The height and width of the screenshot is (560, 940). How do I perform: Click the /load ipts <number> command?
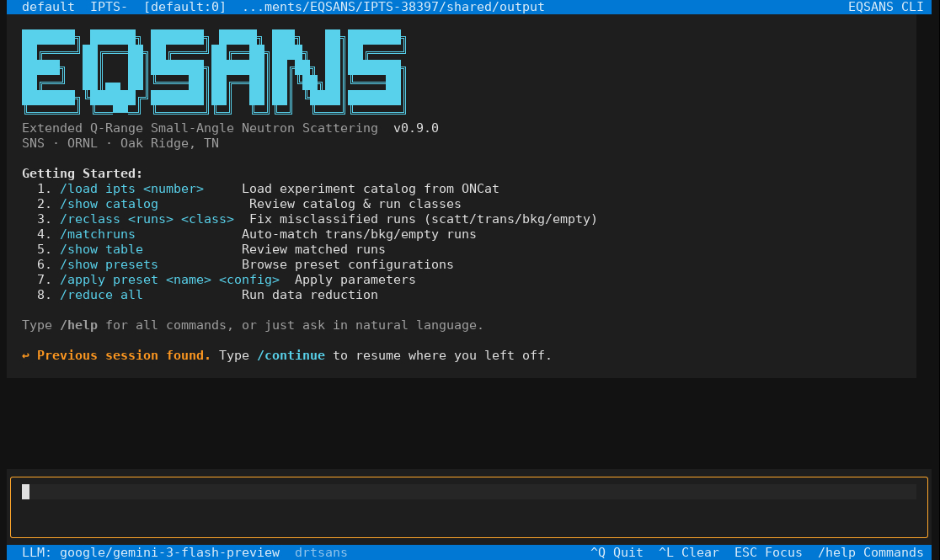131,189
